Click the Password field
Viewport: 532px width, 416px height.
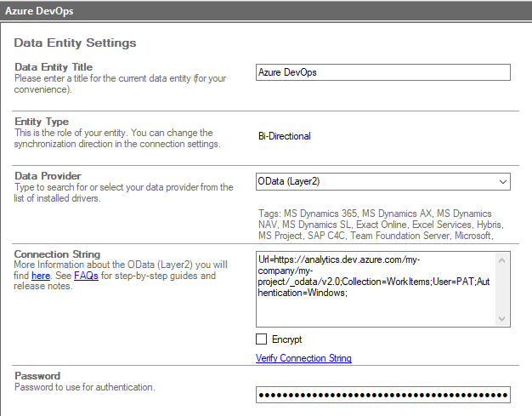(x=382, y=396)
